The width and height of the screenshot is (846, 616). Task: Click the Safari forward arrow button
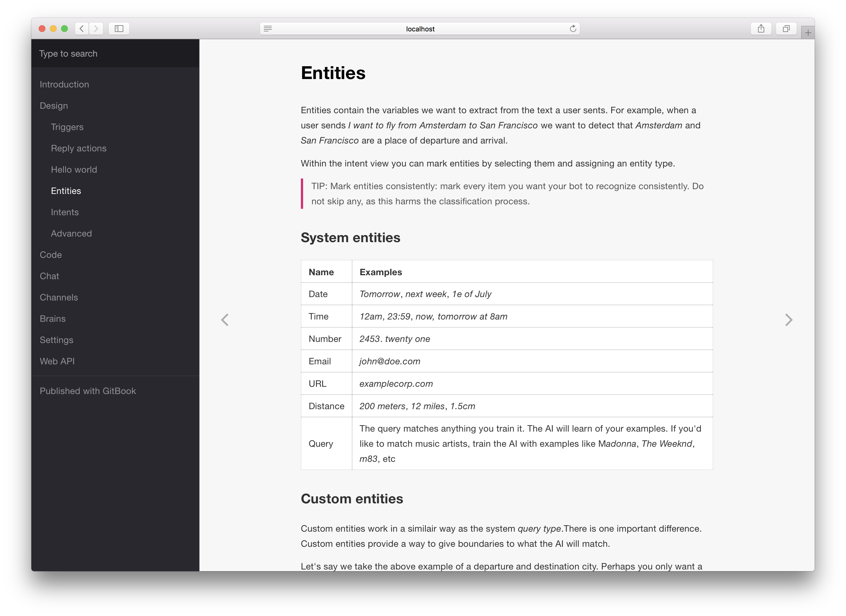click(x=96, y=29)
